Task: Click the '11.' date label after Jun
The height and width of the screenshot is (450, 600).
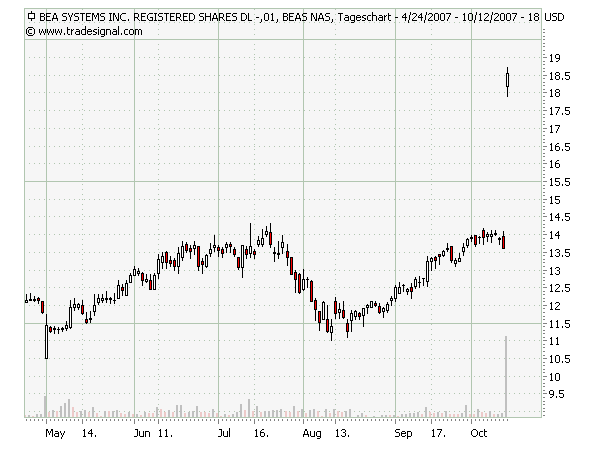Action: click(x=165, y=434)
